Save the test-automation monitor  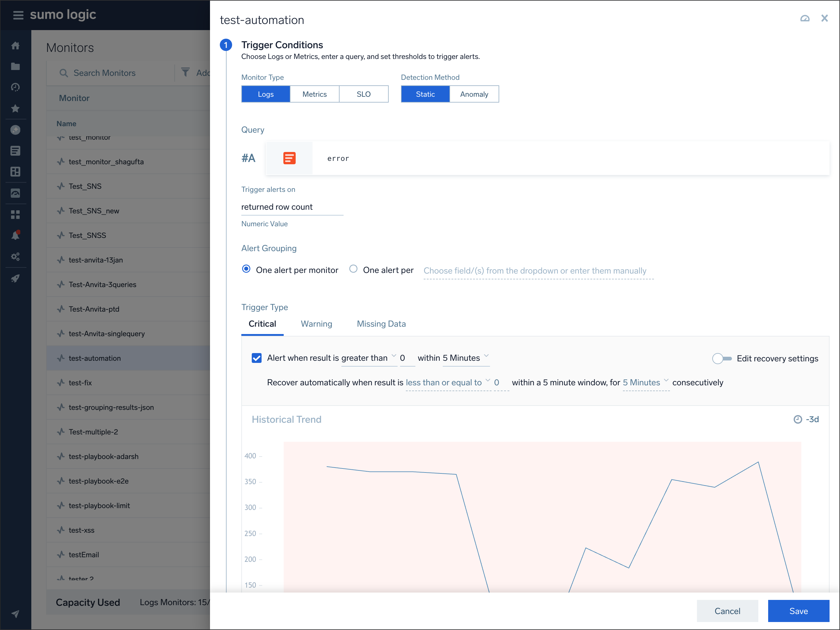coord(799,611)
